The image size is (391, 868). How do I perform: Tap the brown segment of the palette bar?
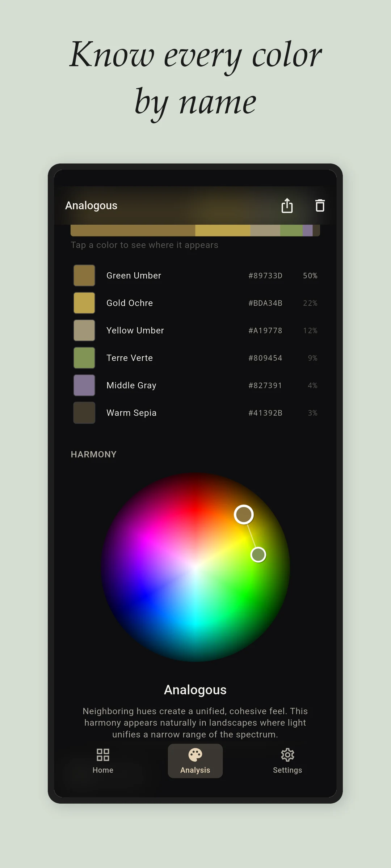[x=133, y=230]
